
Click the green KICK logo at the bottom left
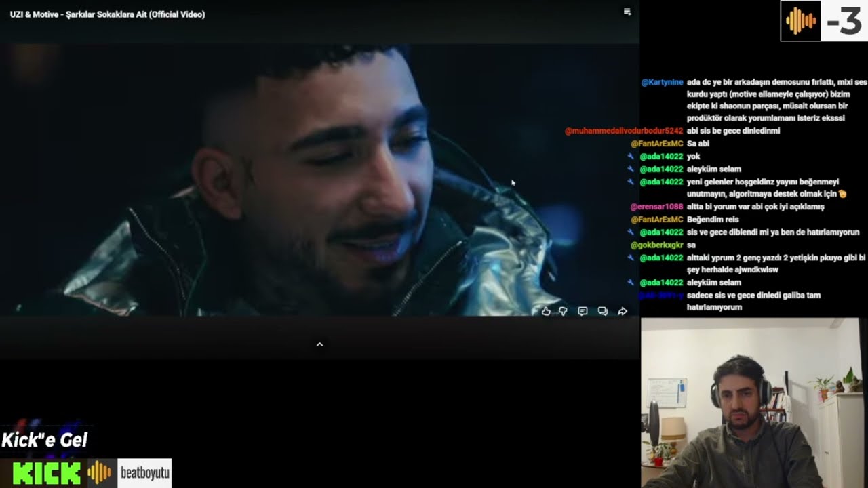(x=46, y=473)
